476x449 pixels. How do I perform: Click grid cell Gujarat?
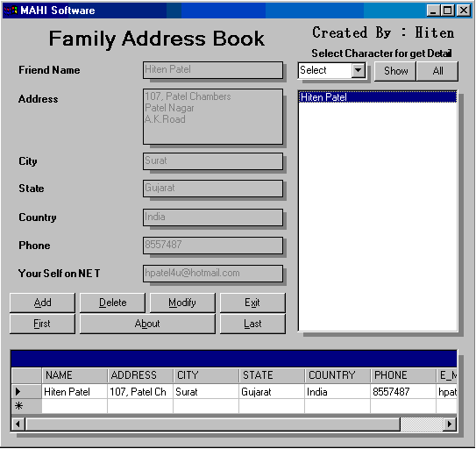tap(272, 392)
